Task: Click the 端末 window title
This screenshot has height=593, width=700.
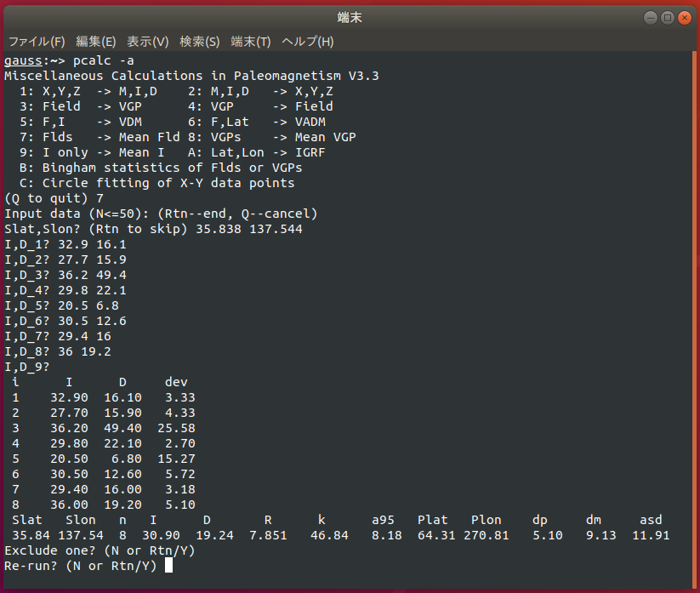Action: [x=350, y=17]
